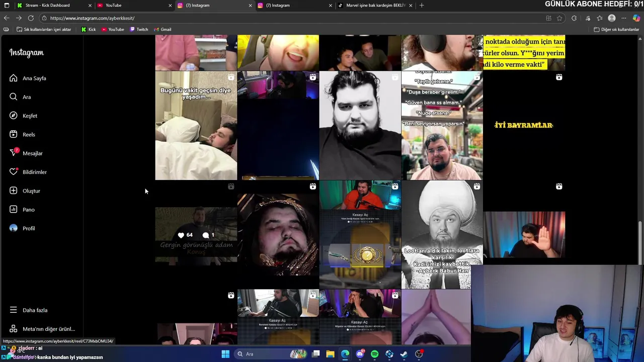The height and width of the screenshot is (362, 644).
Task: Switch to the second (7) Instagram tab
Action: pyautogui.click(x=295, y=5)
